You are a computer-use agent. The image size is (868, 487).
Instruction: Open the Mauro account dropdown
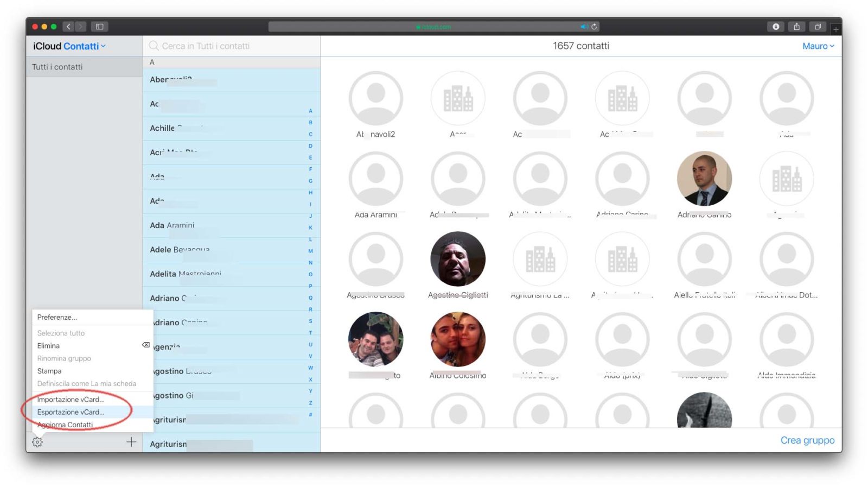coord(818,46)
